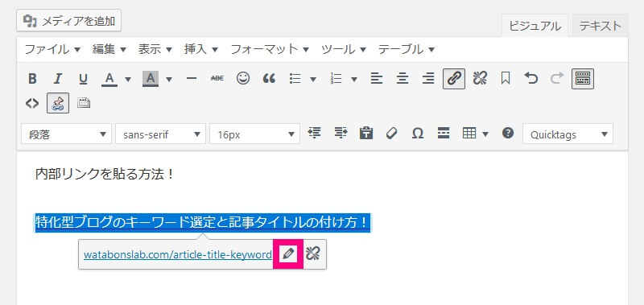644x305 pixels.
Task: Open bulleted list style dropdown arrow
Action: pos(313,79)
